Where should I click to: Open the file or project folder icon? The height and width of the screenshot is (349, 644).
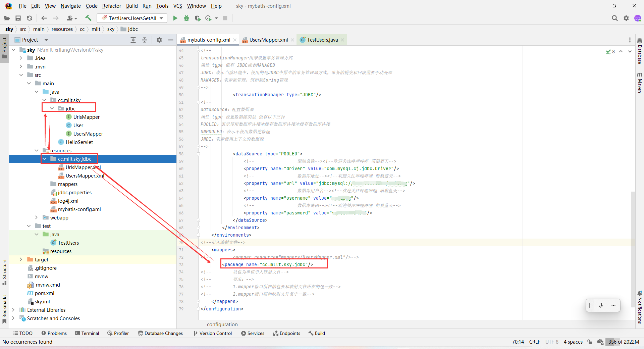click(x=7, y=18)
